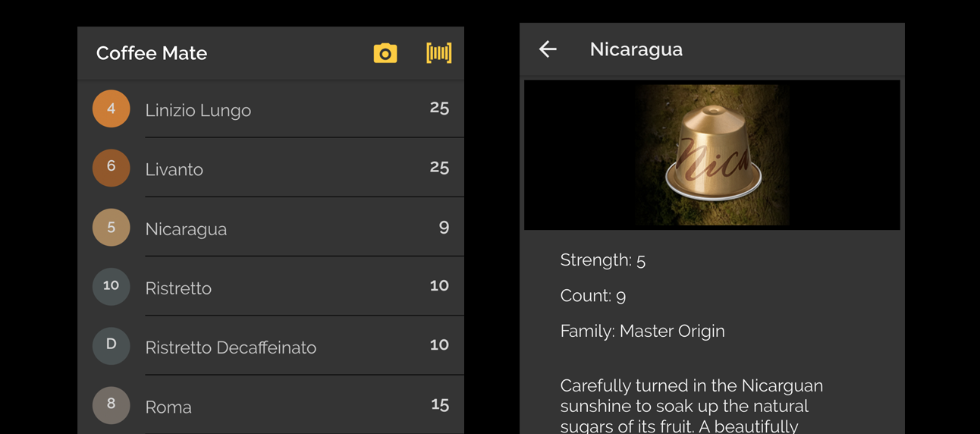This screenshot has height=434, width=980.
Task: Open the camera capture icon
Action: point(385,53)
